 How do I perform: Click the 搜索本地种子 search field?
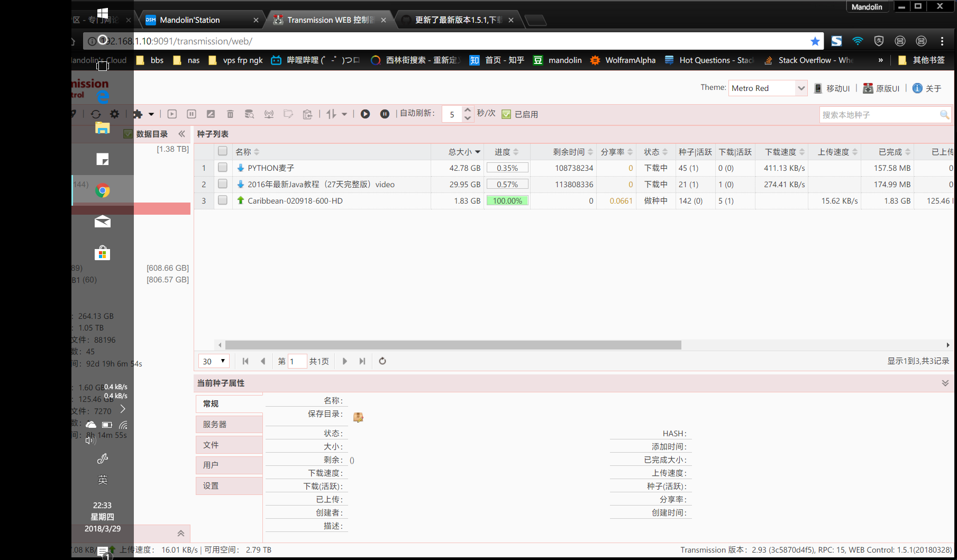pos(878,114)
